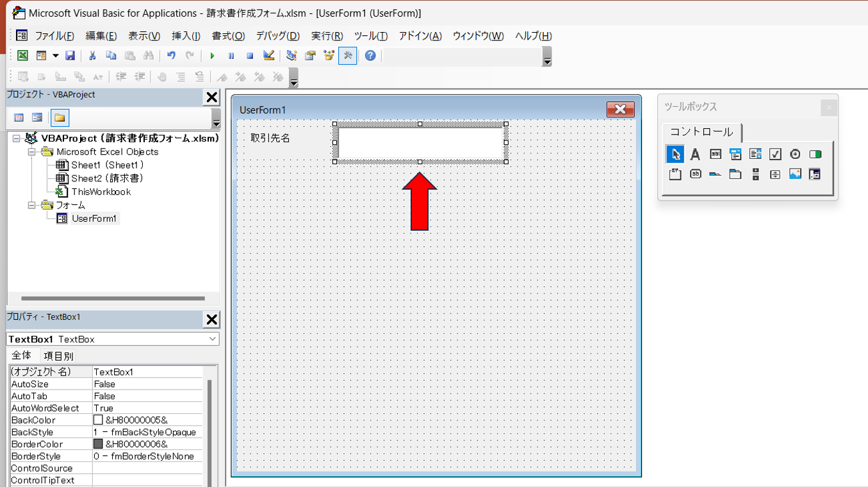Click the Toggle Folders button in Project pane
This screenshot has width=868, height=487.
click(60, 118)
